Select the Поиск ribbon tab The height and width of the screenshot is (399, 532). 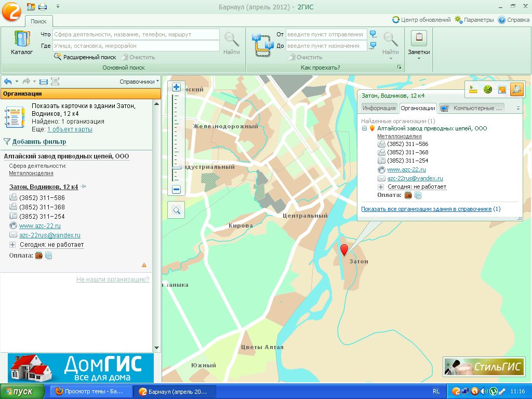[x=38, y=21]
